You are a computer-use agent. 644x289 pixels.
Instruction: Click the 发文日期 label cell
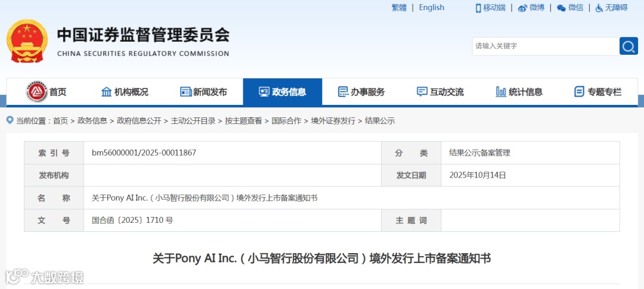coord(411,175)
